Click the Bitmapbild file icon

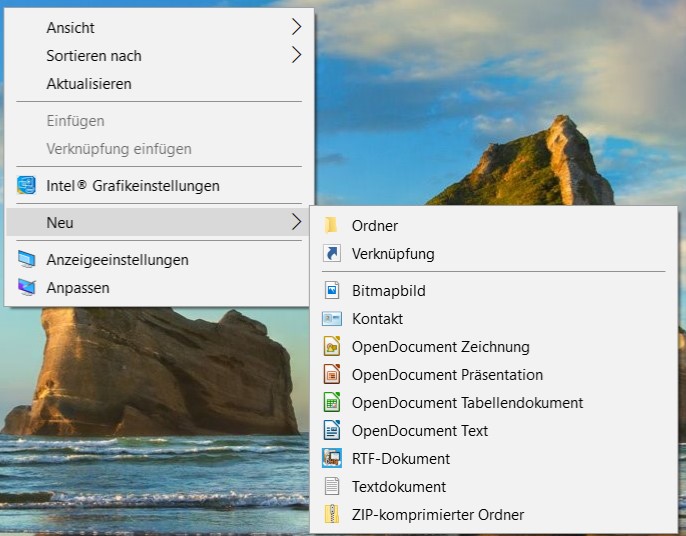click(x=332, y=291)
